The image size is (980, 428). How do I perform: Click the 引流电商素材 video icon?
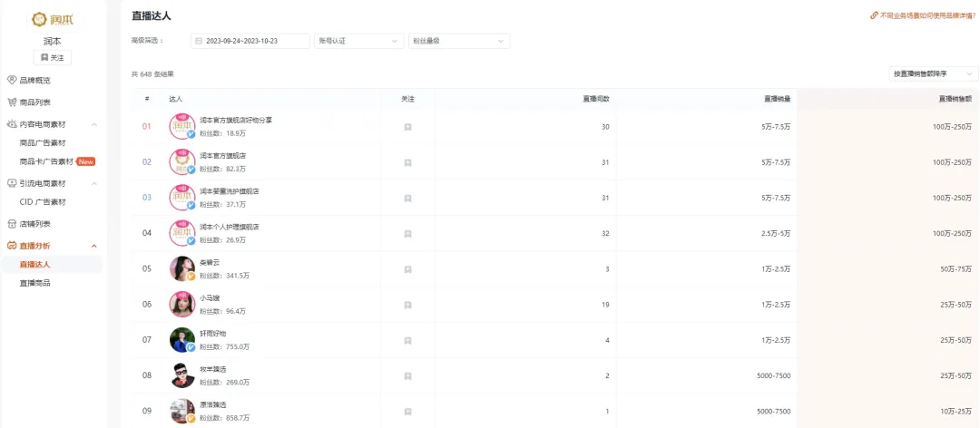pos(11,183)
